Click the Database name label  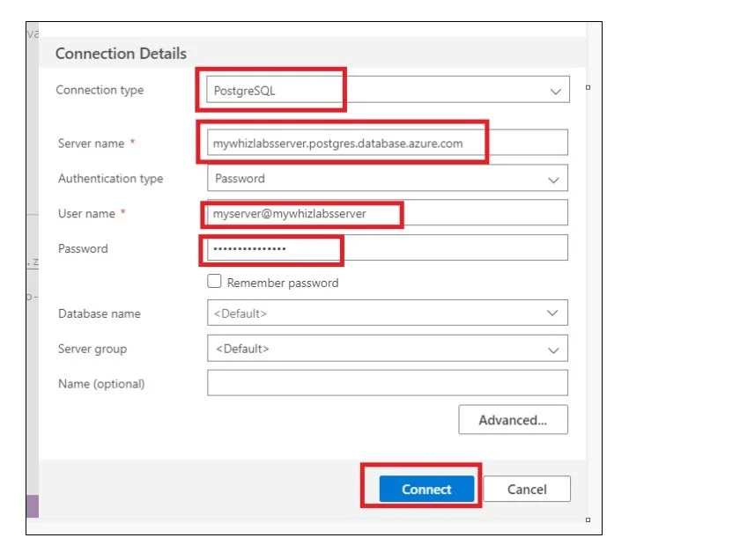[99, 313]
